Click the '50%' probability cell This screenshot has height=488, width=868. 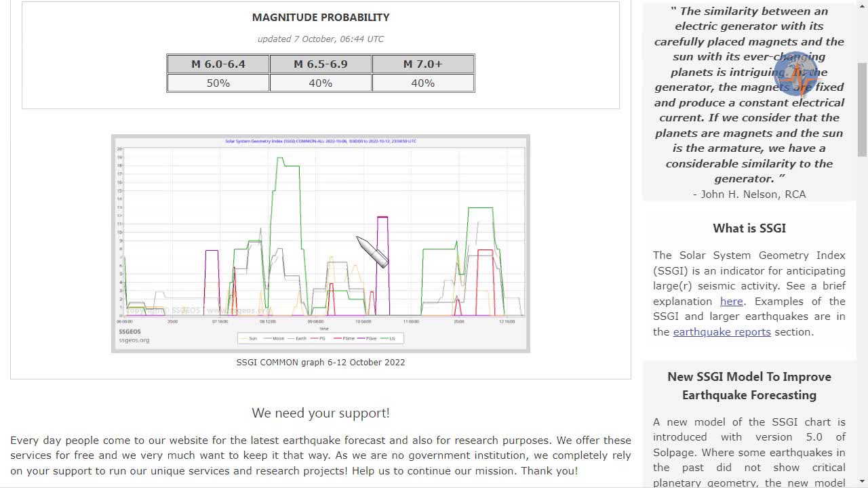click(218, 83)
